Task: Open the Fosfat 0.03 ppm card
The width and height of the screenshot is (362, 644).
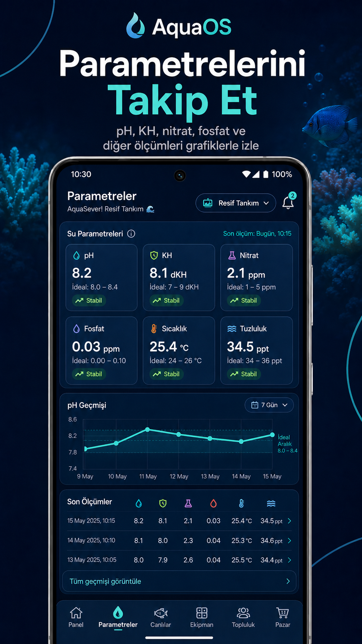Action: pos(102,351)
